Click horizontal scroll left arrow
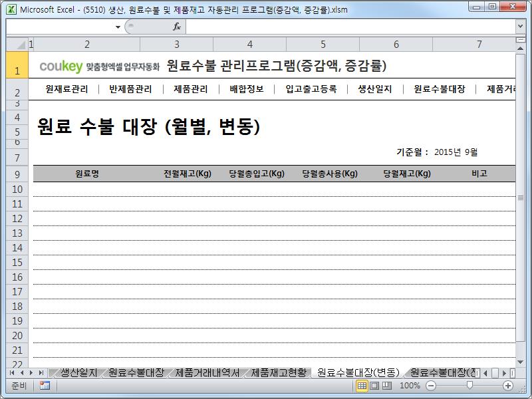 tap(485, 373)
